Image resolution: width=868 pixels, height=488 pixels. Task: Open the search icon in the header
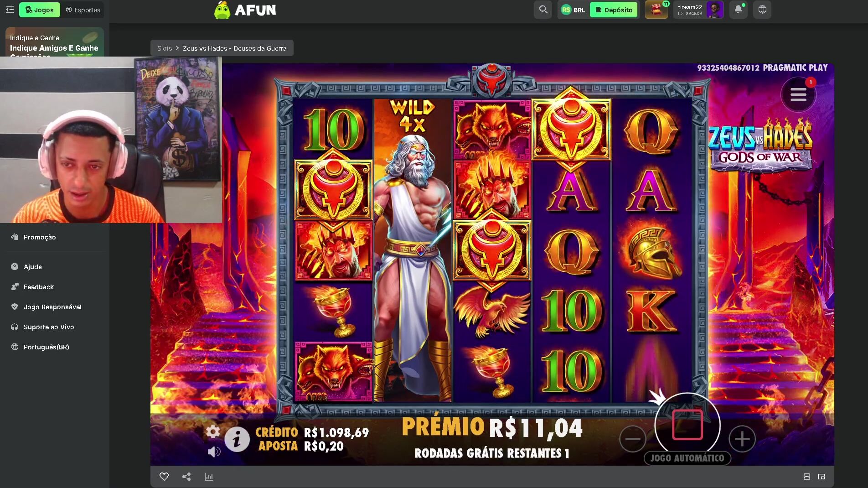pos(543,10)
